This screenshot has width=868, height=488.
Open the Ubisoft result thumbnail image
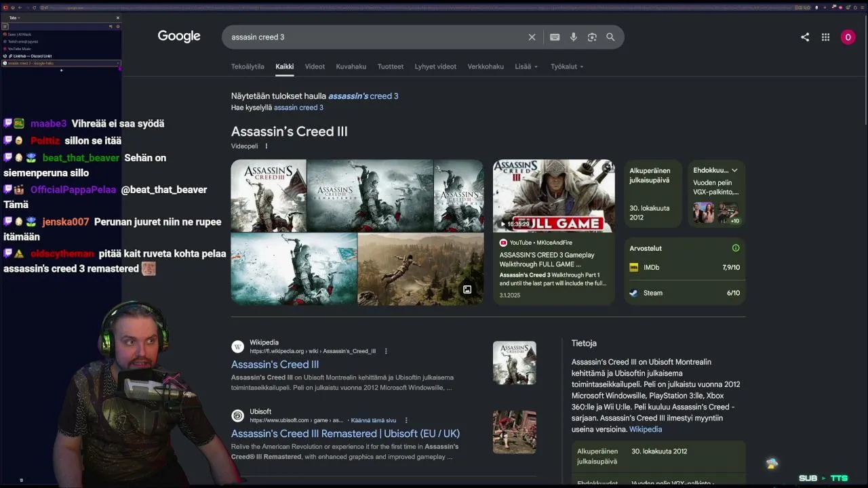tap(514, 432)
